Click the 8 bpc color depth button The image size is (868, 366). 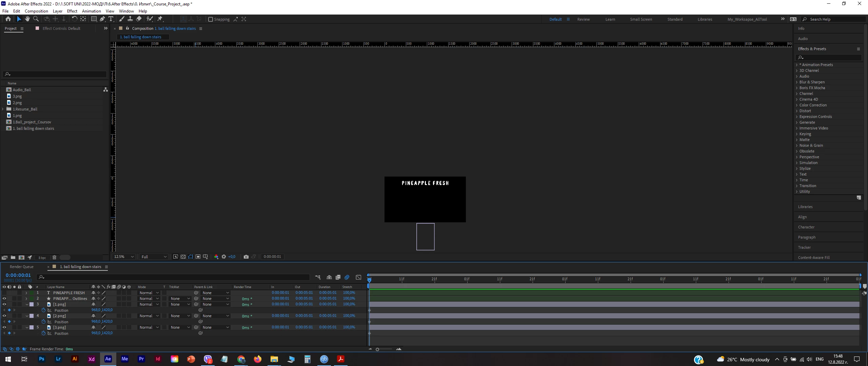click(x=42, y=258)
